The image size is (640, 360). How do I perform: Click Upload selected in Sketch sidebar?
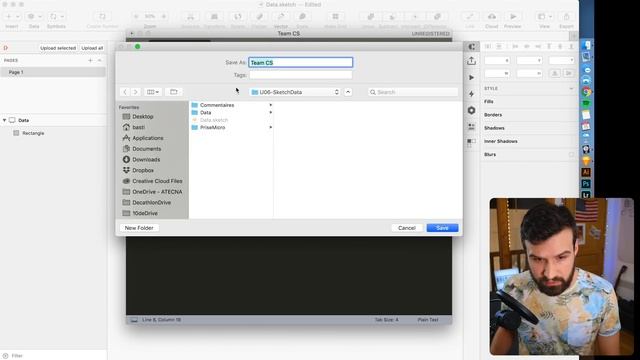tap(58, 48)
